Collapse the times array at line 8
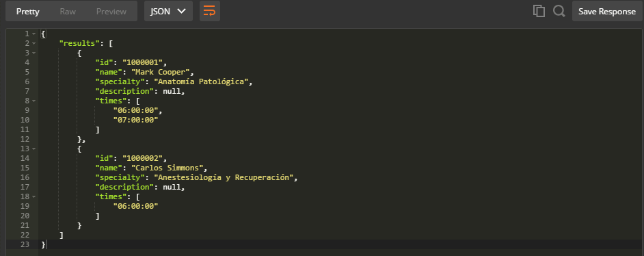The width and height of the screenshot is (644, 256). [33, 101]
